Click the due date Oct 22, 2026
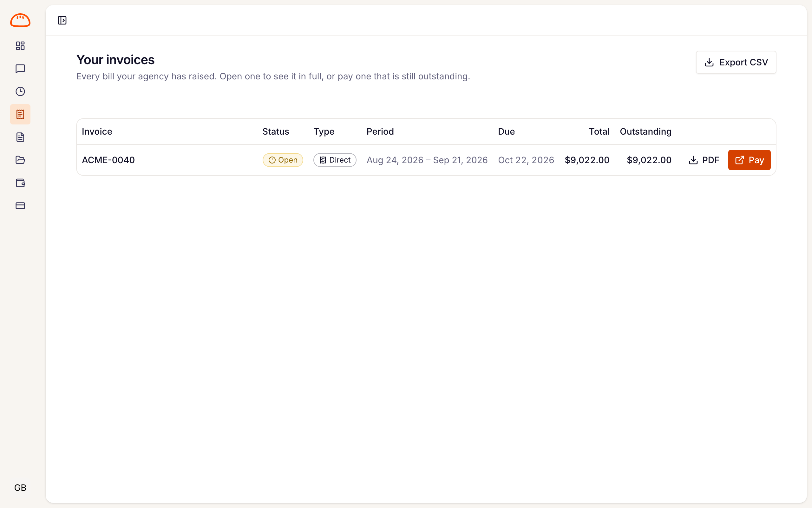This screenshot has width=812, height=508. tap(526, 160)
